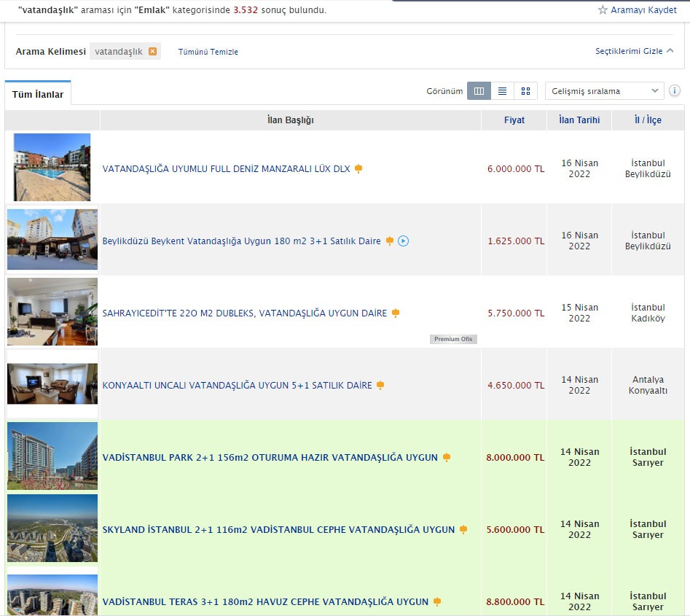Click Aramayı Kaydet link
Image resolution: width=690 pixels, height=616 pixels.
click(x=643, y=9)
